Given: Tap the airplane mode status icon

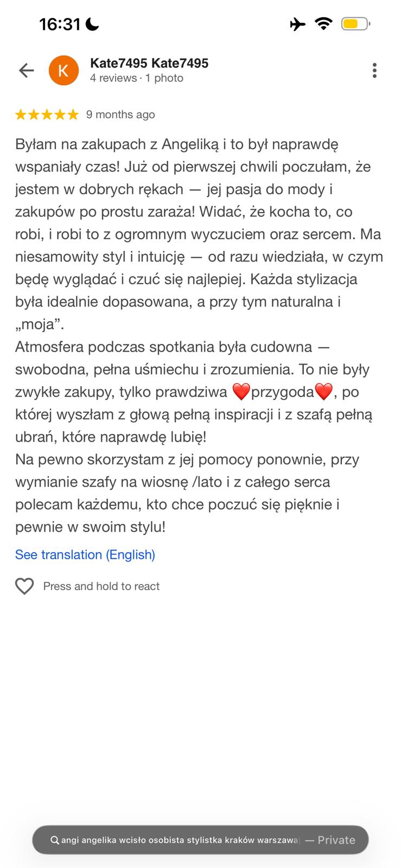Looking at the screenshot, I should 297,24.
